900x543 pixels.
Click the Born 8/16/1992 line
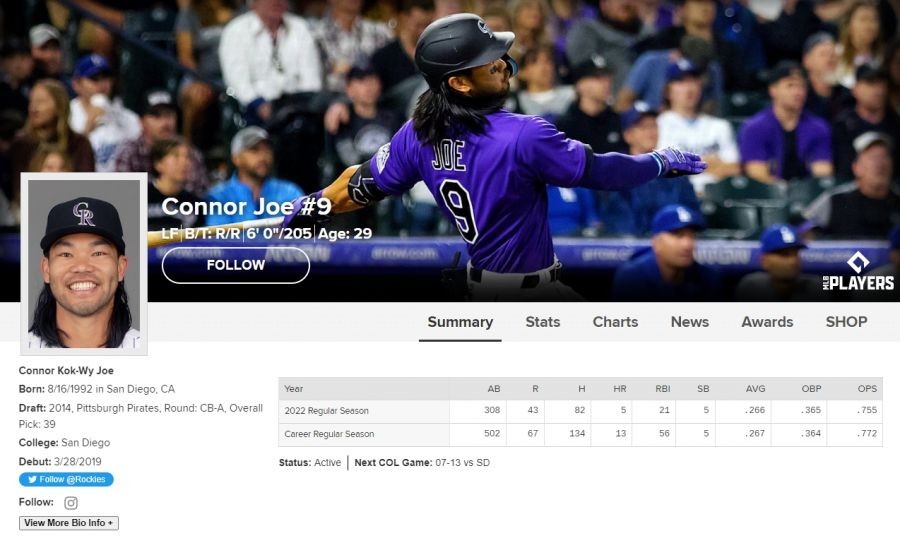(97, 389)
